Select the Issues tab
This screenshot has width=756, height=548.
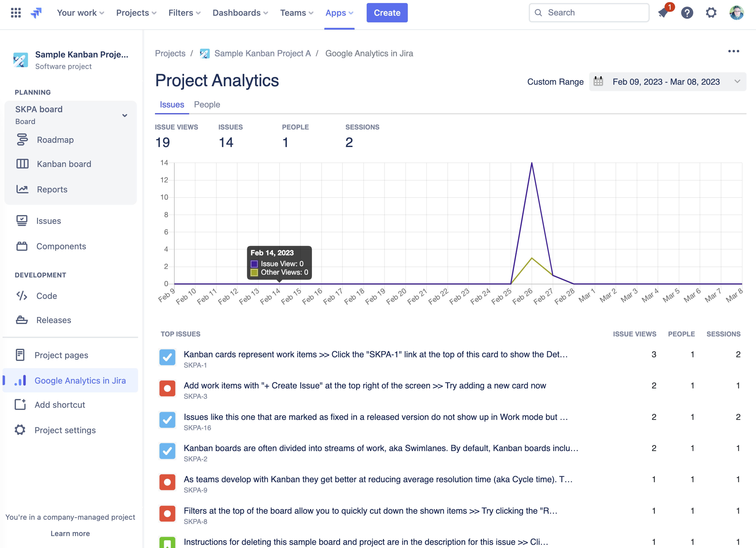(172, 105)
